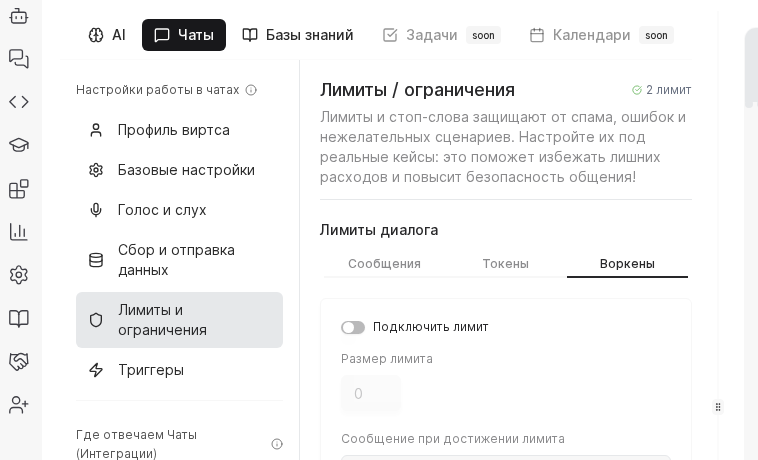758x460 pixels.
Task: Click info icon next to 'Настройки работы в чатах'
Action: (251, 90)
